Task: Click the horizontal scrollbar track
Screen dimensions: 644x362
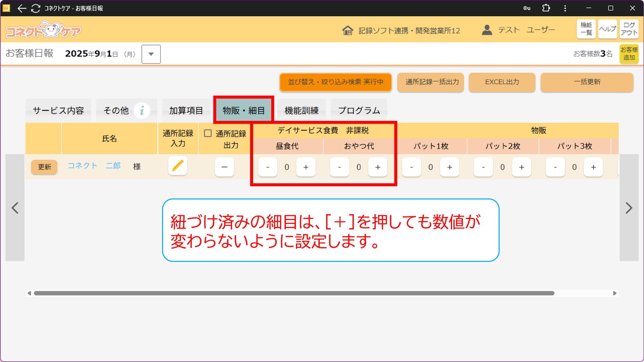Action: 583,293
